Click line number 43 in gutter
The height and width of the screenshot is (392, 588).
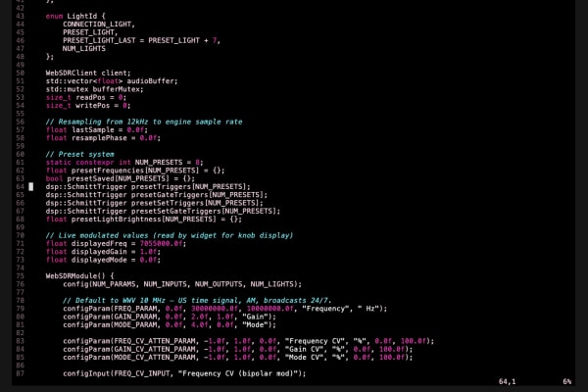tap(21, 16)
